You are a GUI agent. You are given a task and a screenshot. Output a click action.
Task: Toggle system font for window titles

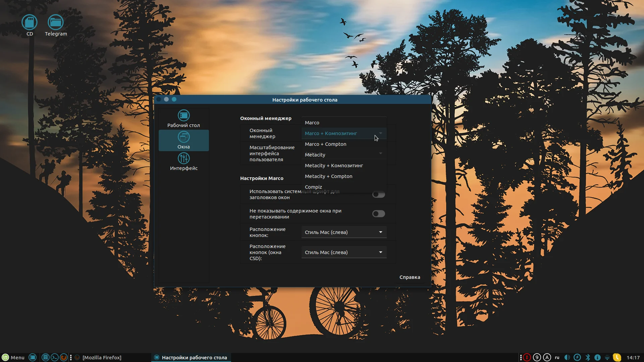(378, 194)
